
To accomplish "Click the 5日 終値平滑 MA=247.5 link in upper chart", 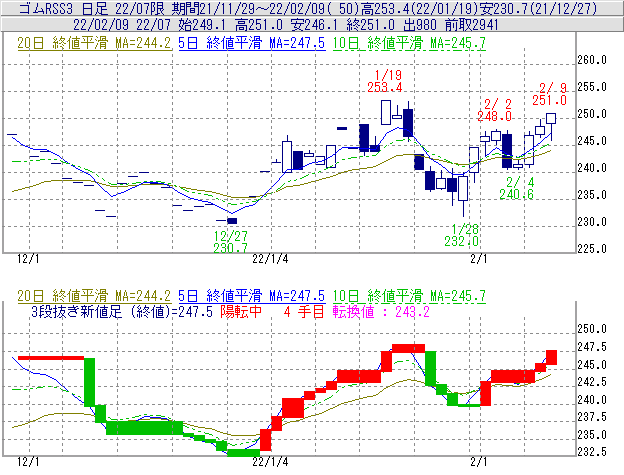I will pyautogui.click(x=252, y=43).
